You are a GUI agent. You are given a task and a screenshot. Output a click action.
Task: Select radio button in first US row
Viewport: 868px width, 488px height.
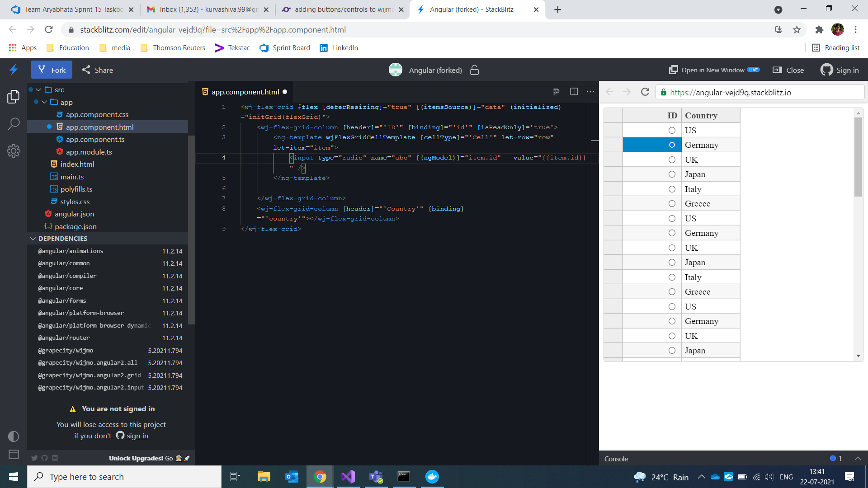pyautogui.click(x=672, y=131)
